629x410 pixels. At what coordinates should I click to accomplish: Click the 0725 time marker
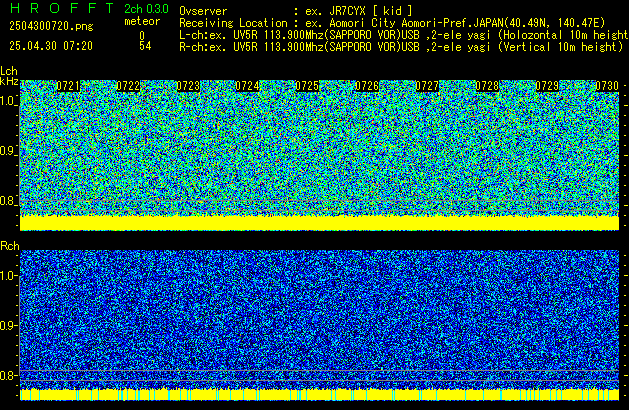(307, 86)
